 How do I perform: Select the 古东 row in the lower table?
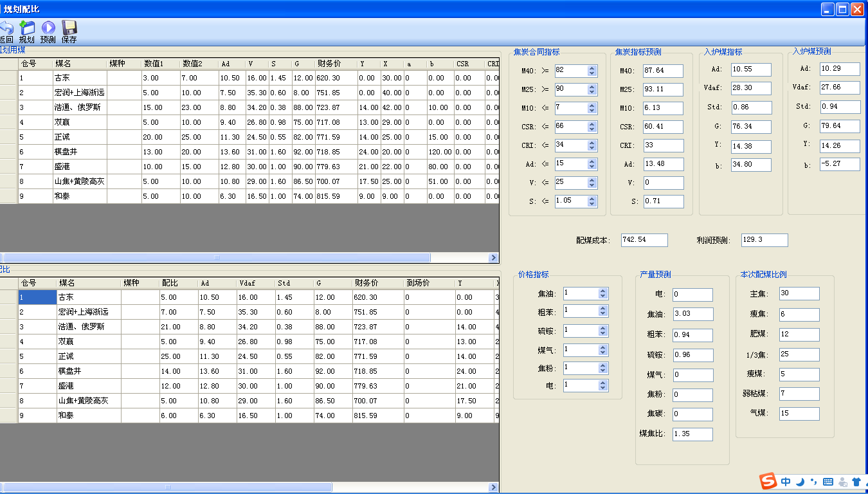tap(66, 297)
